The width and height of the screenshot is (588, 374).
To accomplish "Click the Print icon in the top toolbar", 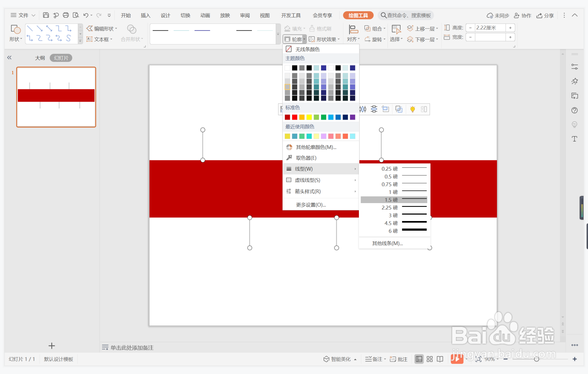I will (x=66, y=15).
